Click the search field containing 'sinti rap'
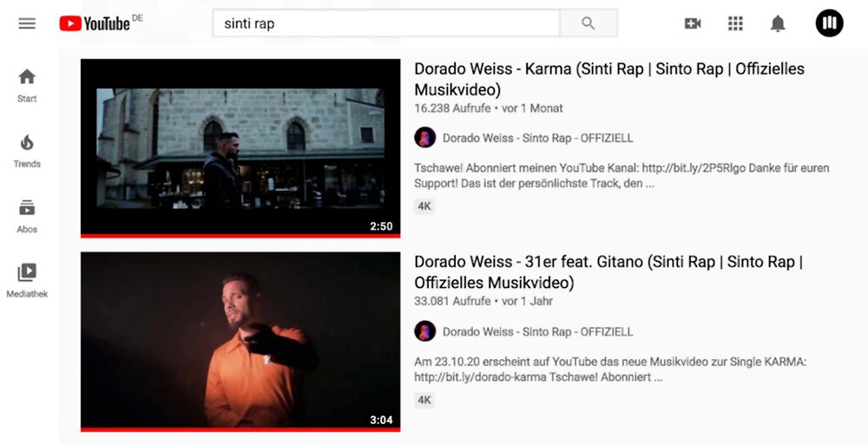This screenshot has height=444, width=868. (x=386, y=23)
